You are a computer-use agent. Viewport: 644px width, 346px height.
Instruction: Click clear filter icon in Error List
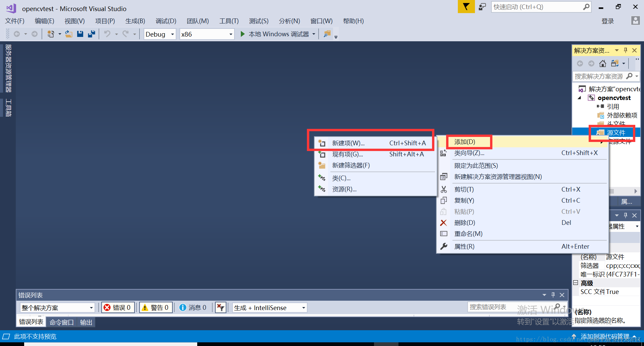pyautogui.click(x=220, y=307)
